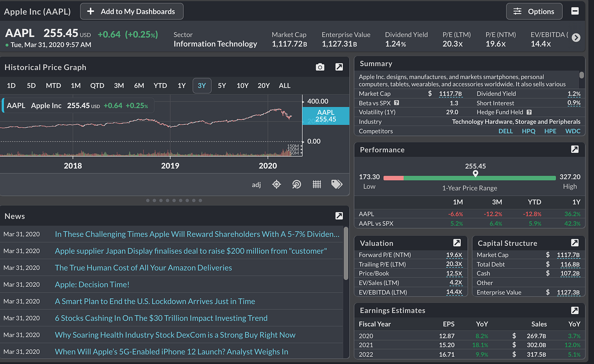
Task: Click the Short Interest 0.9% value
Action: (574, 103)
